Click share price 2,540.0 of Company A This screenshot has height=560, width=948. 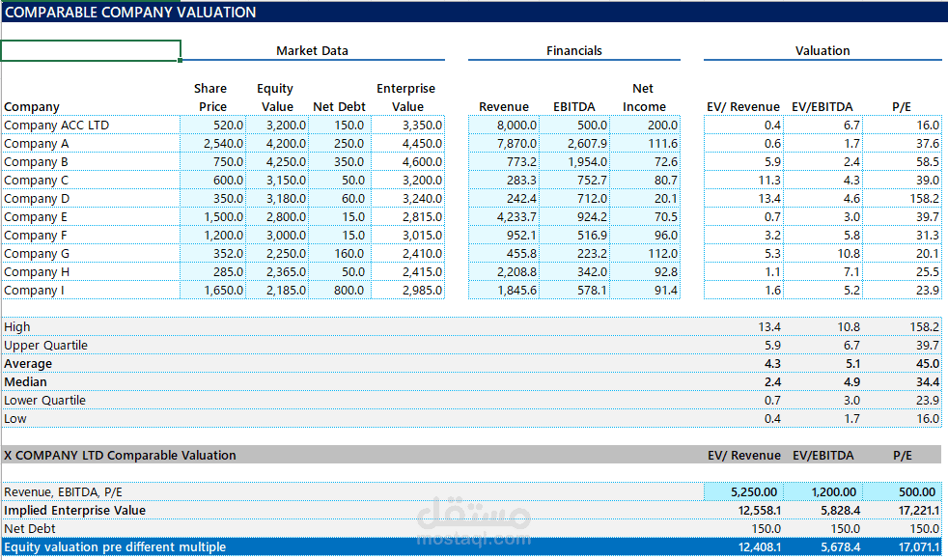(212, 143)
